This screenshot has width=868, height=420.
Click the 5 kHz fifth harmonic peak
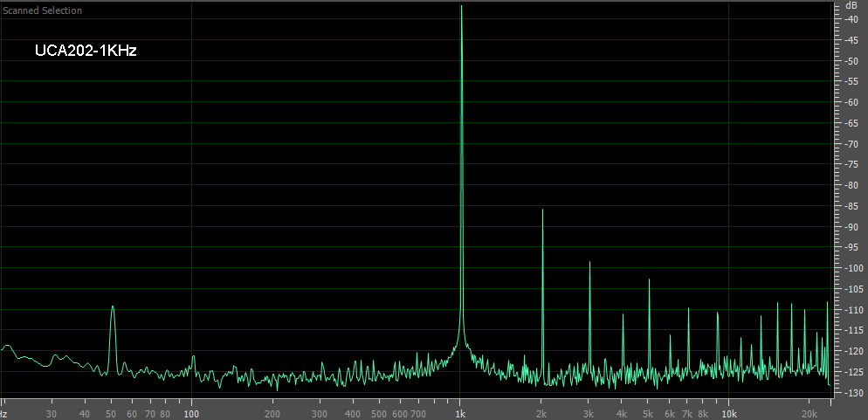649,327
